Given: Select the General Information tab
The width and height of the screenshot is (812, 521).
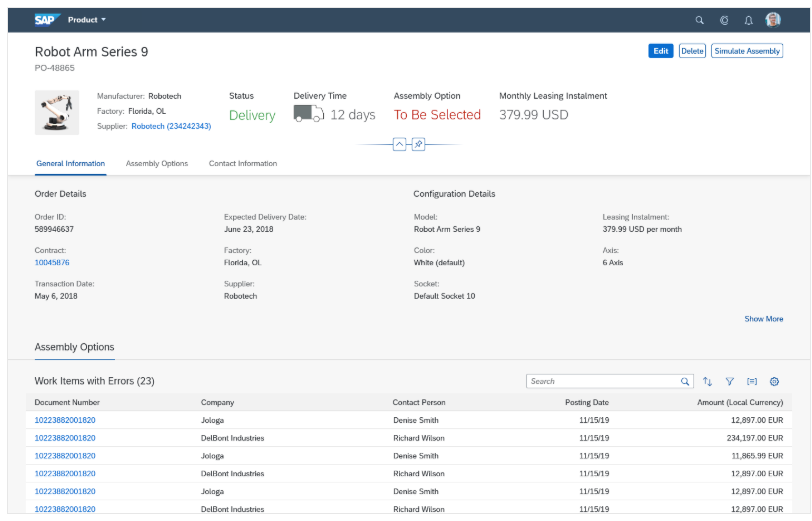Looking at the screenshot, I should 70,164.
